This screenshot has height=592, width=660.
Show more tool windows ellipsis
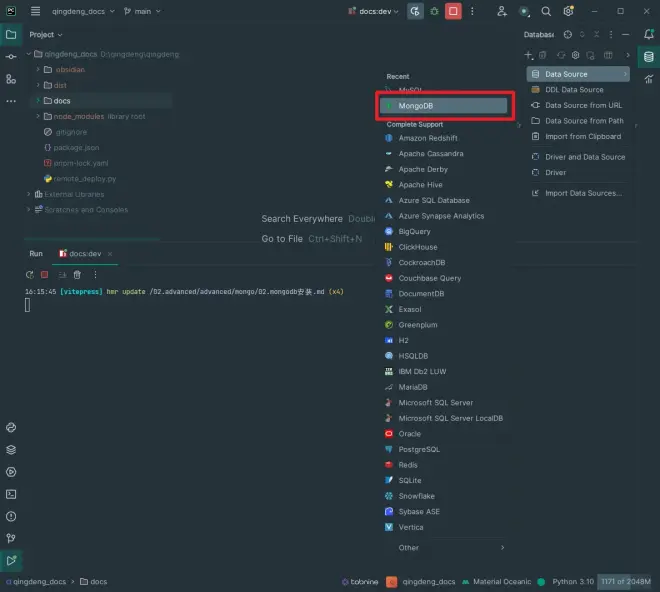(x=11, y=101)
